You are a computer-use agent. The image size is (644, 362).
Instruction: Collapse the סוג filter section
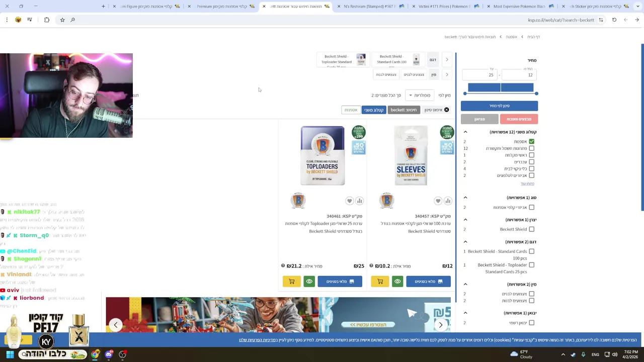465,198
